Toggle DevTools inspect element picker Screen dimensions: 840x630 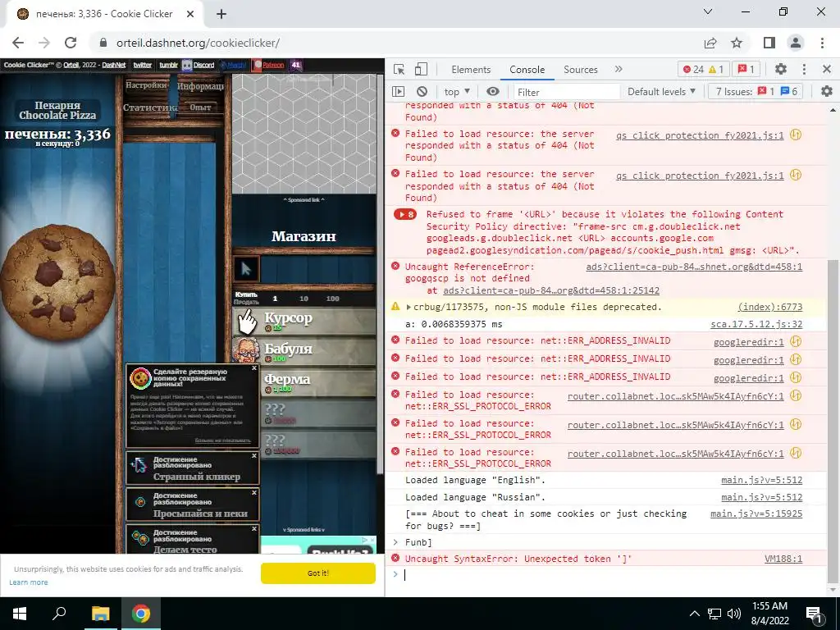pyautogui.click(x=399, y=70)
